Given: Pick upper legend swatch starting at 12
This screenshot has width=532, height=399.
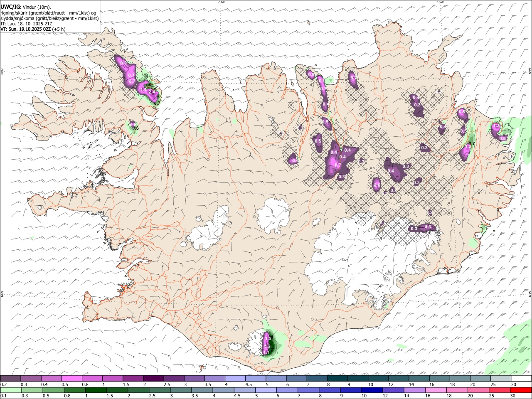Looking at the screenshot, I should pos(399,378).
